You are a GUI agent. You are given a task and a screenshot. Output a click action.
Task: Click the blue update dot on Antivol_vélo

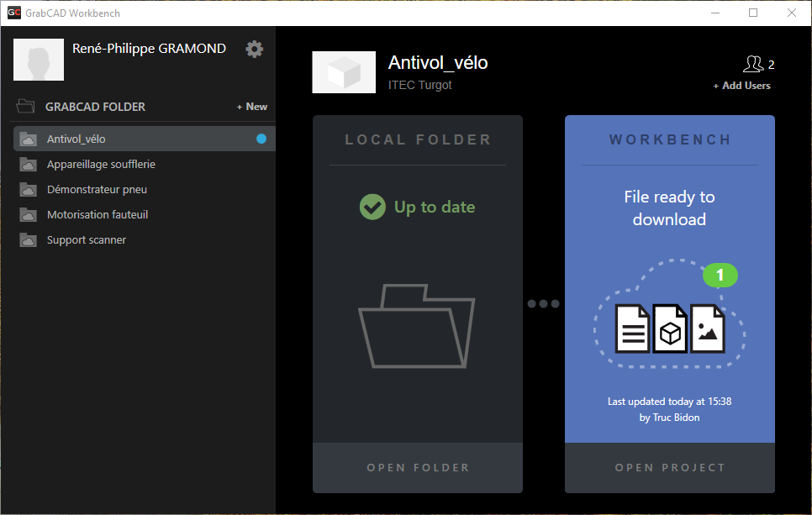click(x=261, y=139)
